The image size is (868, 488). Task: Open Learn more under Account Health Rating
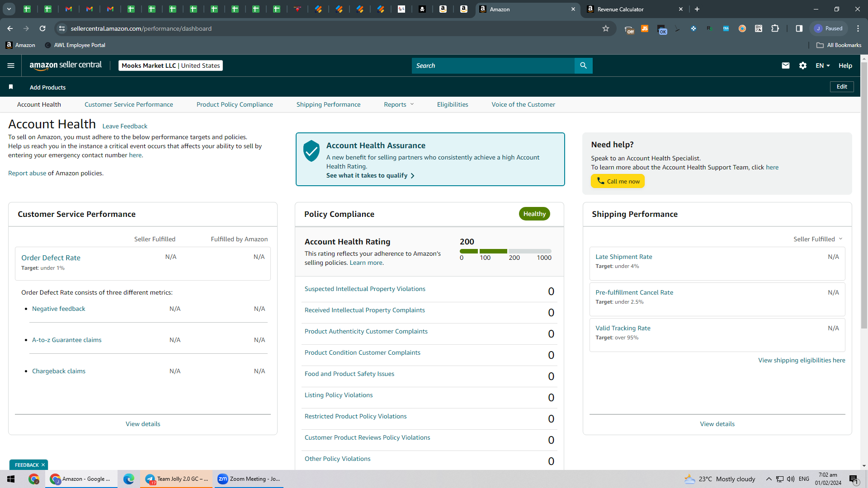[366, 263]
